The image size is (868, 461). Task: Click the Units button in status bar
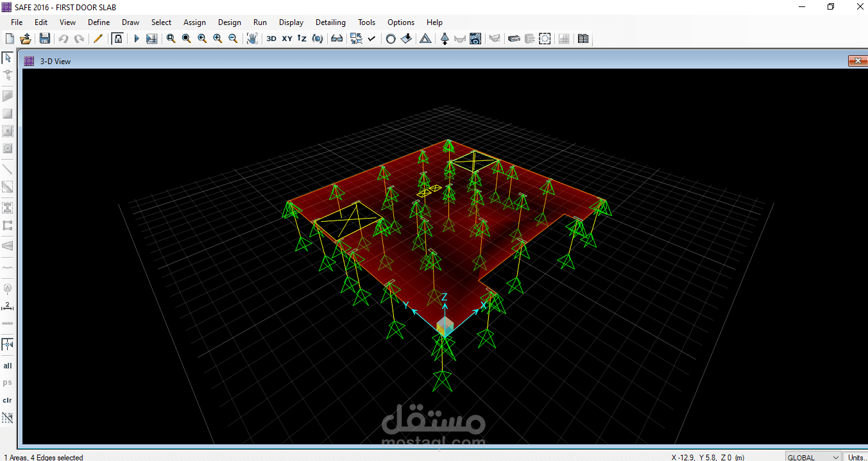[x=856, y=457]
